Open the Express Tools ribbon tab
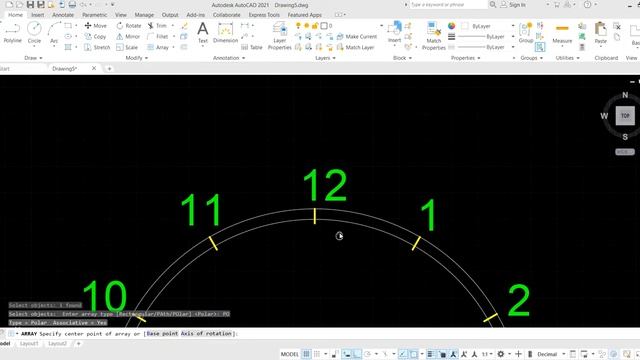 (264, 15)
